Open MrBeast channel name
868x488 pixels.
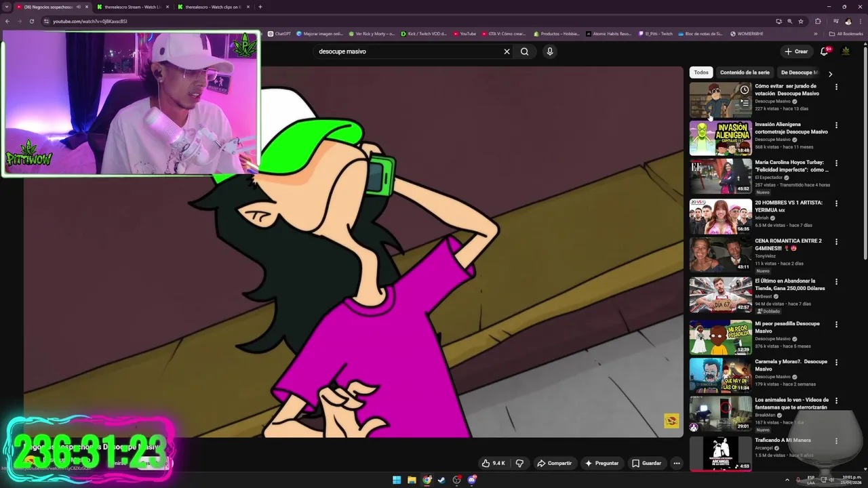(x=764, y=296)
